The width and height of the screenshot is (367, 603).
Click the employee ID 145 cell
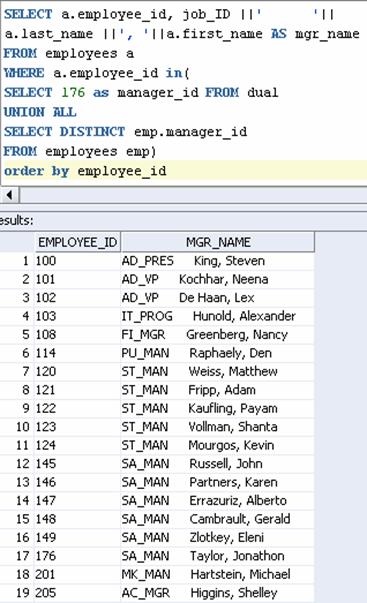point(77,464)
